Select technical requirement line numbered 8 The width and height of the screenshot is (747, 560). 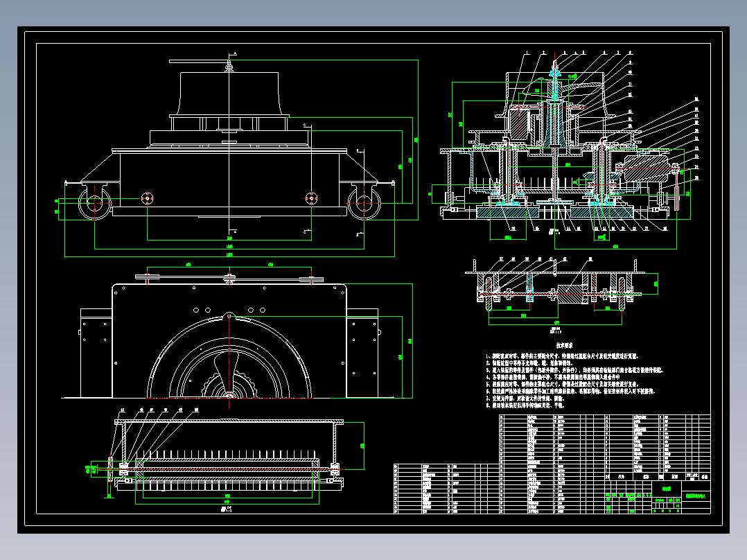point(525,405)
